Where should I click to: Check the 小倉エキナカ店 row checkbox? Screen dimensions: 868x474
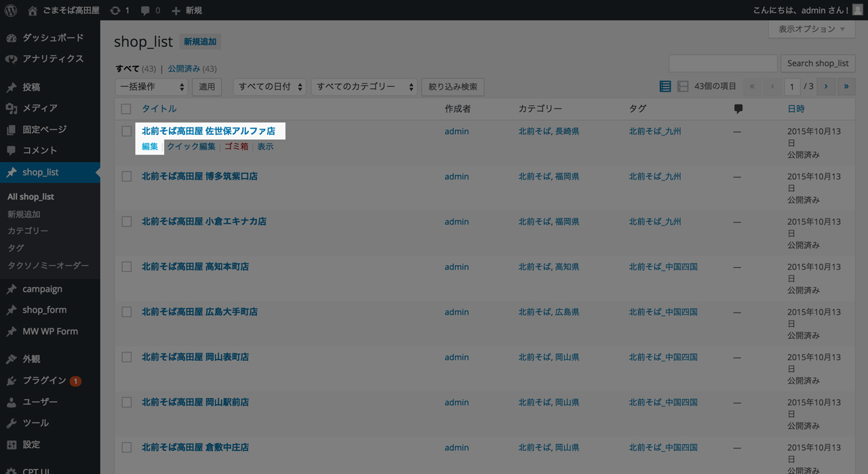[126, 222]
